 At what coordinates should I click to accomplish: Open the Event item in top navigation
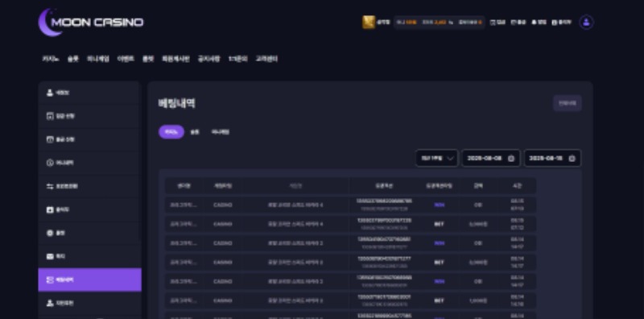(x=126, y=59)
